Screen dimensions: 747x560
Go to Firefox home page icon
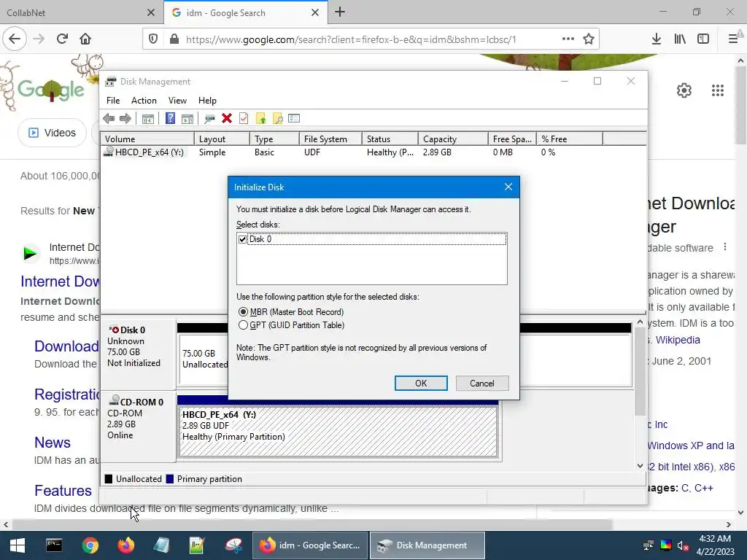85,39
